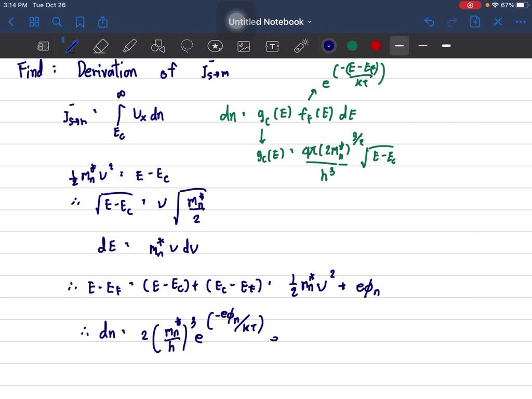
Task: Switch to the grid overview
Action: (x=34, y=22)
